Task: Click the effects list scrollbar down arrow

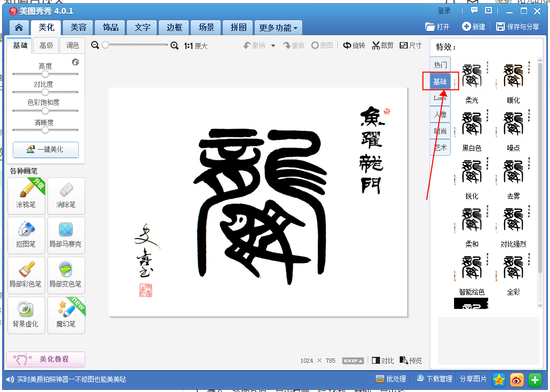Action: pyautogui.click(x=540, y=306)
